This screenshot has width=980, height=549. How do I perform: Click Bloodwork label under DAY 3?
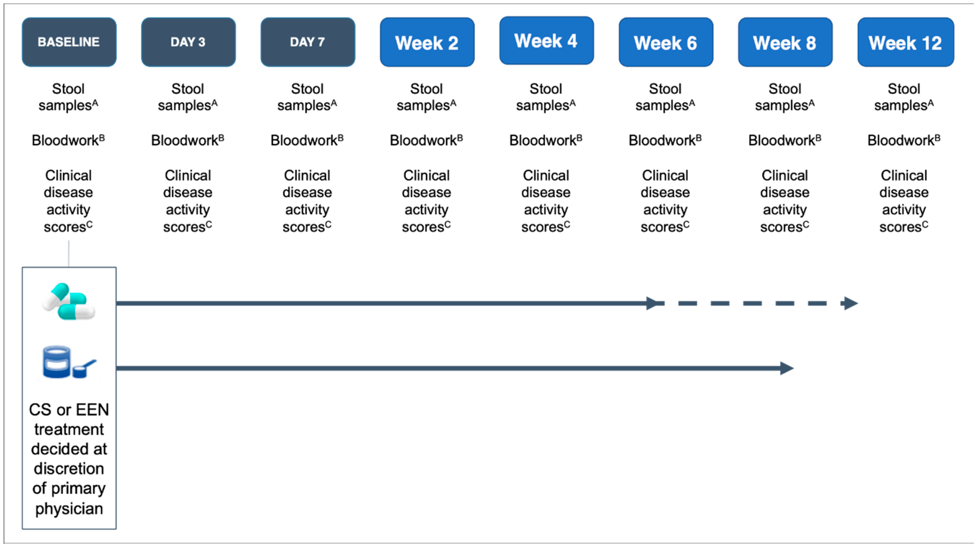pos(188,140)
